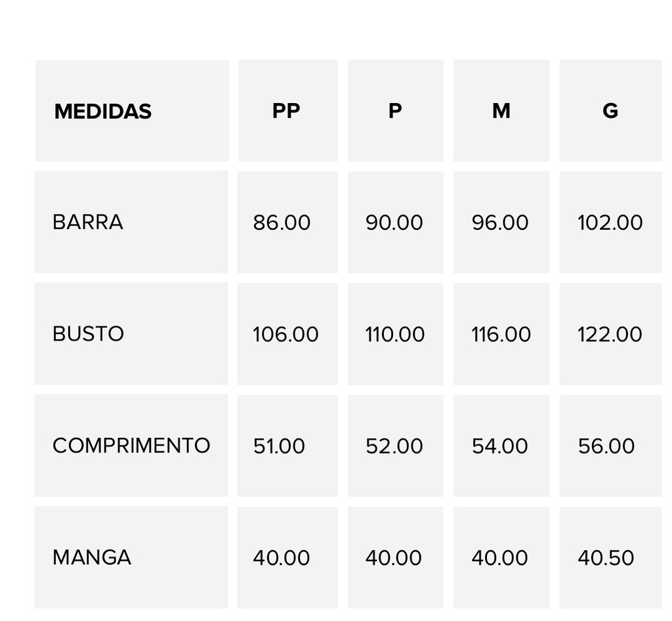The image size is (672, 621).
Task: Click the 102.00 BARRA value for G
Action: pos(611,223)
